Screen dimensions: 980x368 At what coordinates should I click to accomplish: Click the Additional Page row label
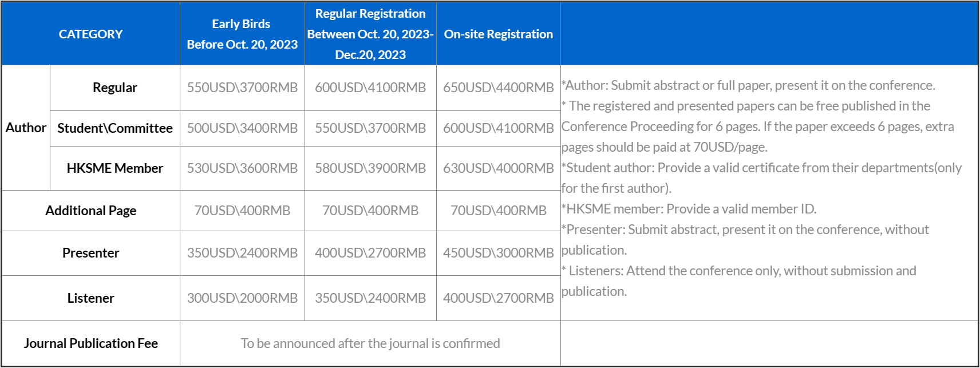coord(90,211)
